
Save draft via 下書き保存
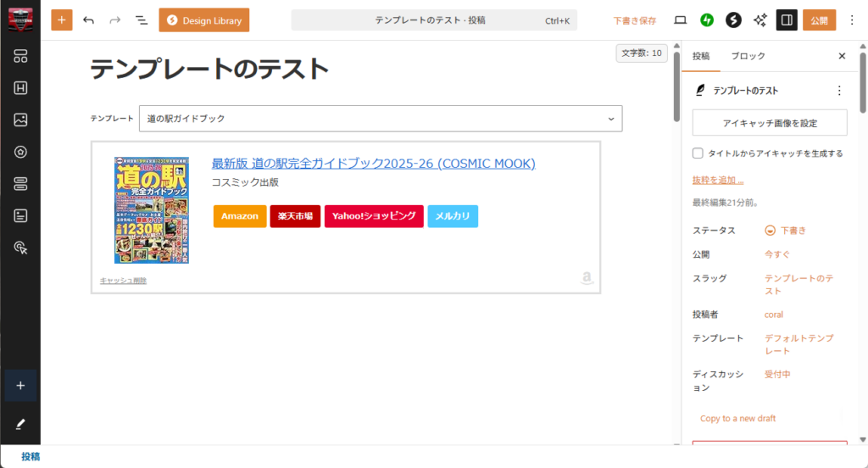click(634, 20)
